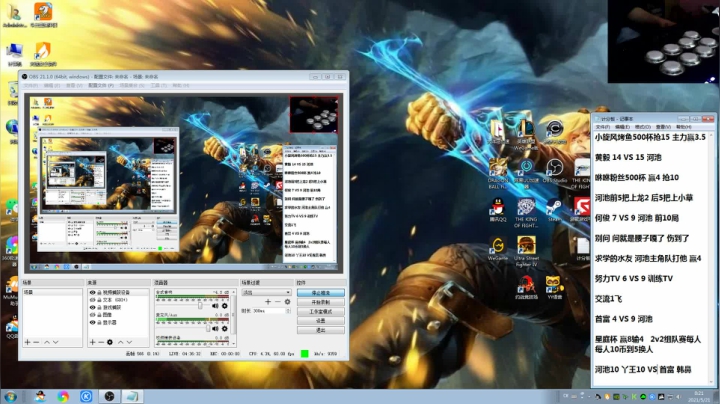Remove selected source with minus icon

click(x=101, y=342)
